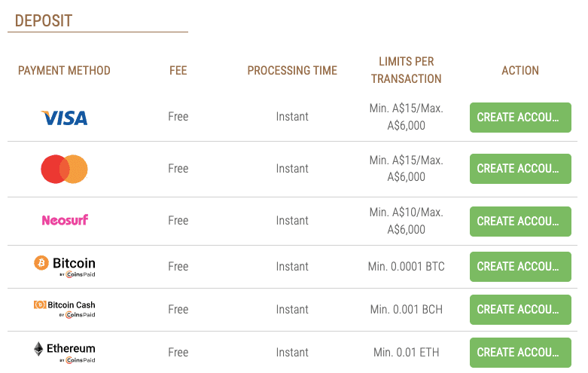Click Create Account in the Neosurf row
Image resolution: width=588 pixels, height=373 pixels.
[520, 222]
